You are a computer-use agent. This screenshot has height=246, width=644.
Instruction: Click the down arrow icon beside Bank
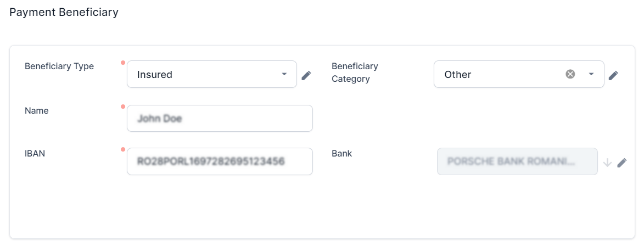[x=607, y=163]
